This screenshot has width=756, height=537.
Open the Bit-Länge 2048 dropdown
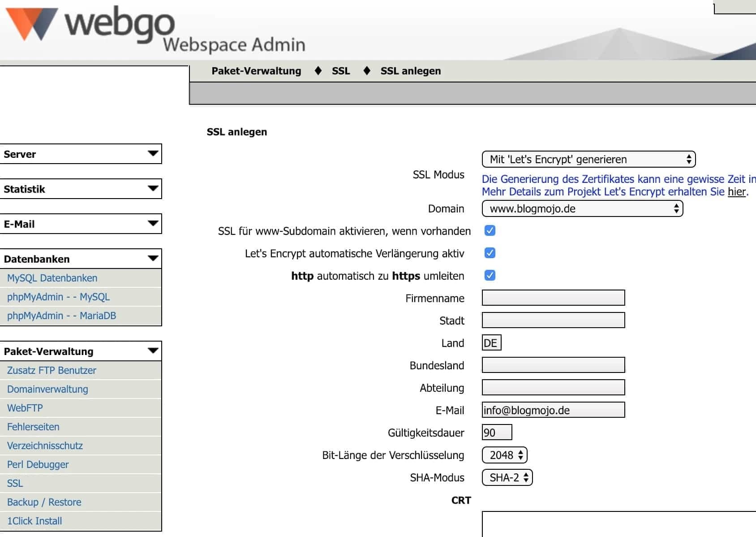coord(505,455)
